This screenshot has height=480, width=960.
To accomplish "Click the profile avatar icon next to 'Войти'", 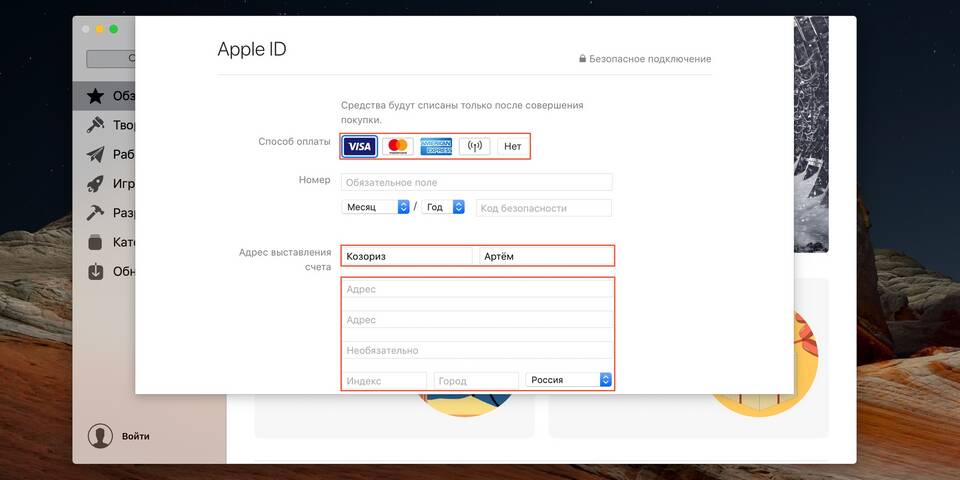I will tap(100, 436).
